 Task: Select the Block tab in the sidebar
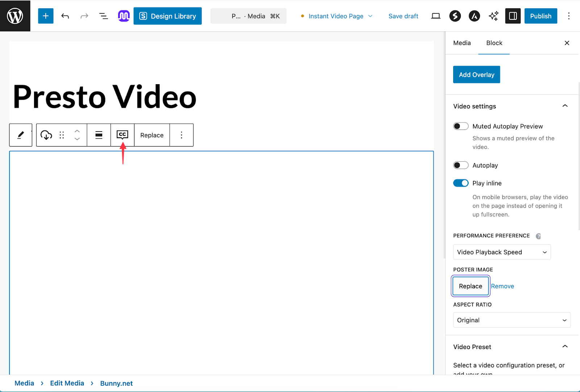pyautogui.click(x=494, y=43)
